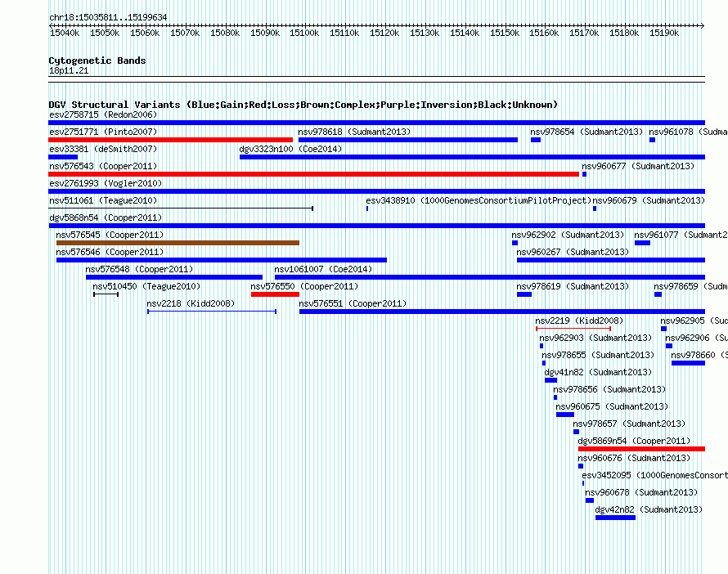Click the 18p11.21 cytogenetic band label
728x574 pixels.
pos(69,70)
